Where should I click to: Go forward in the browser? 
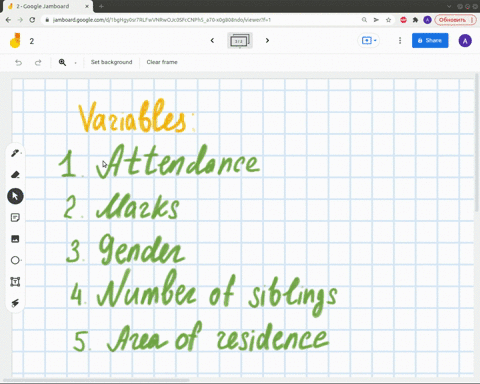20,20
